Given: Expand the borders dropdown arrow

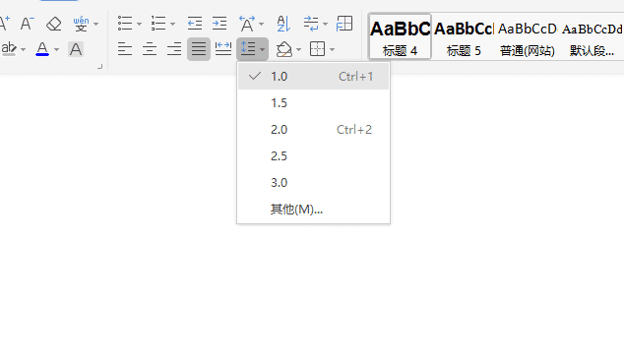Looking at the screenshot, I should (x=332, y=50).
